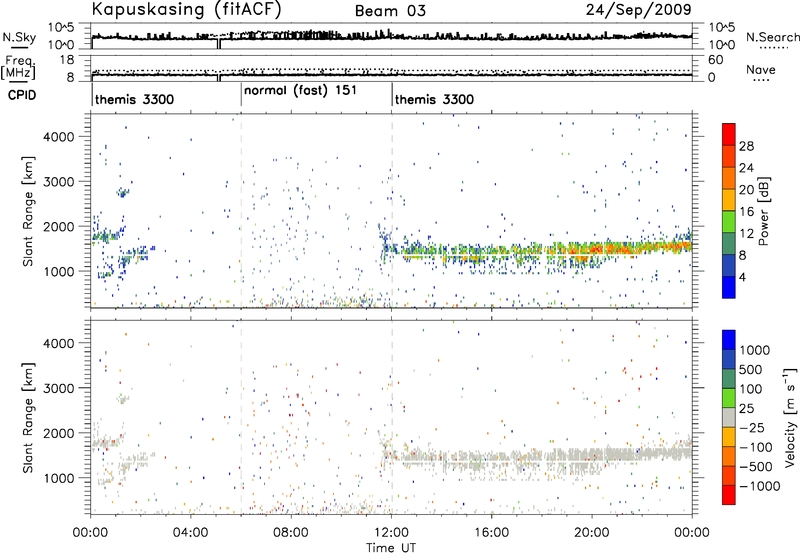
Task: Click the 08:00 time axis tick label
Action: click(x=291, y=533)
